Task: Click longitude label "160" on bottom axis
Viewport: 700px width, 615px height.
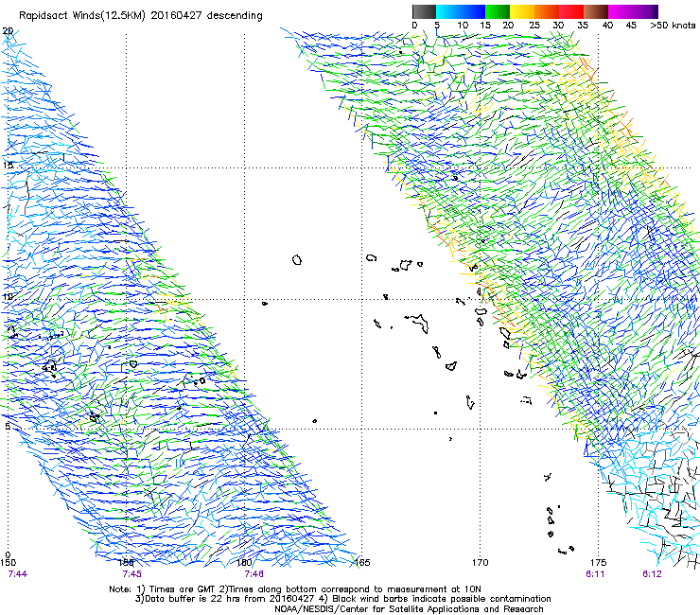Action: tap(244, 563)
